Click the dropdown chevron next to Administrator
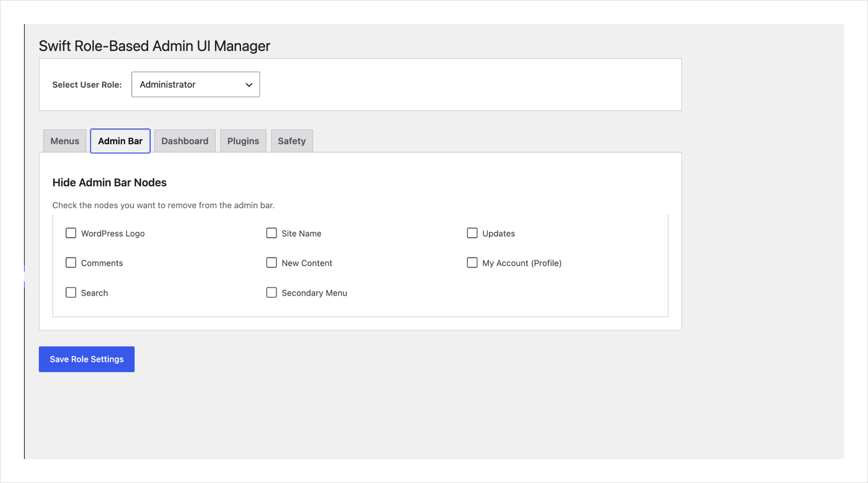 click(248, 84)
